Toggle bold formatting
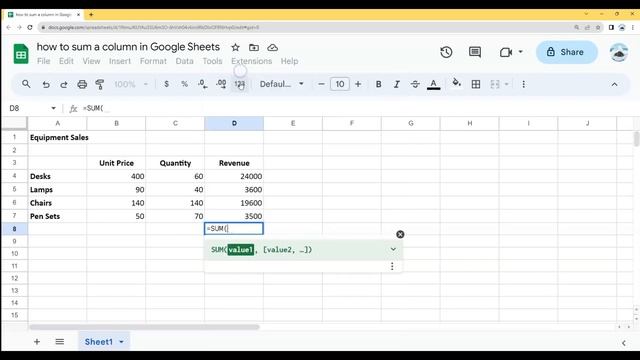The image size is (640, 360). (x=378, y=84)
